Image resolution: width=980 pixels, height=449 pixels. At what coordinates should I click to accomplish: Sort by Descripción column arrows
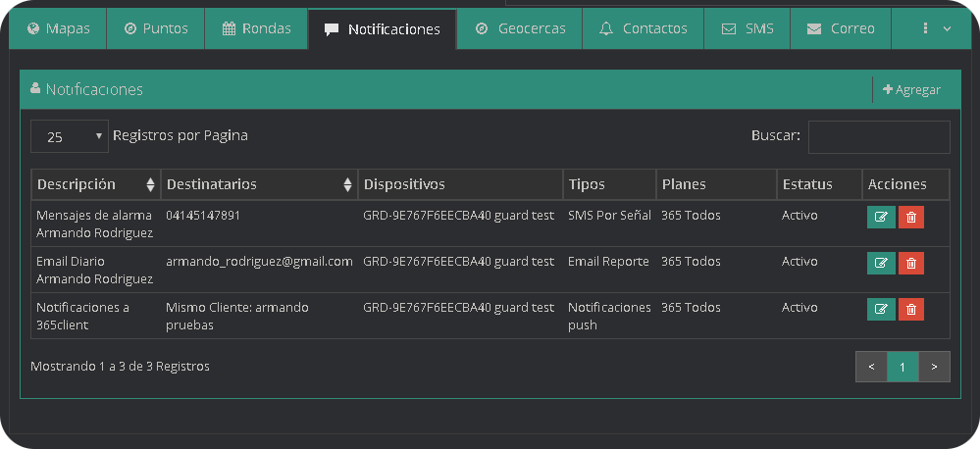point(150,184)
